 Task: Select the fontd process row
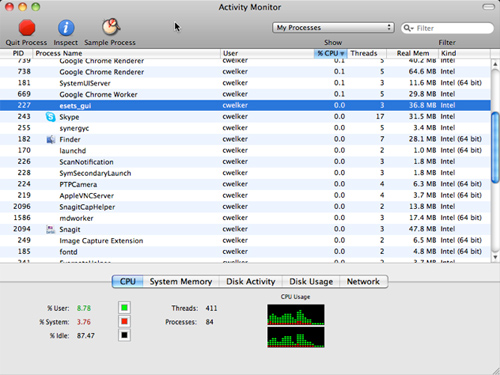[245, 252]
